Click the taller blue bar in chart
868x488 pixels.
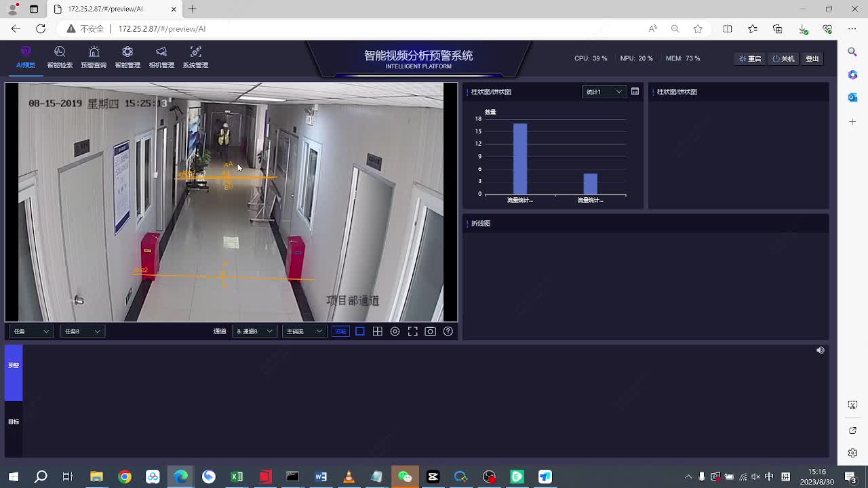520,159
